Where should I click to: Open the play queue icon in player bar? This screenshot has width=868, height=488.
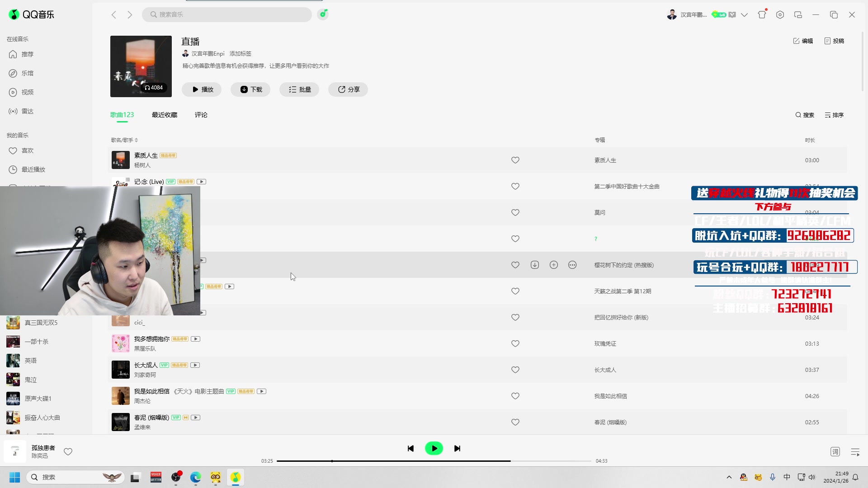pyautogui.click(x=855, y=452)
